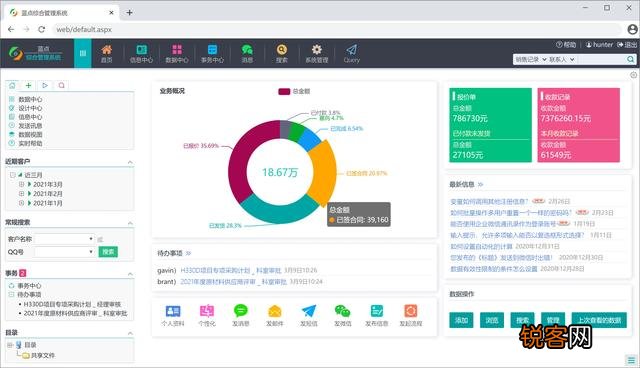Collapse the 常规搜索 panel chevron
Screen dimensions: 640x368
point(130,223)
